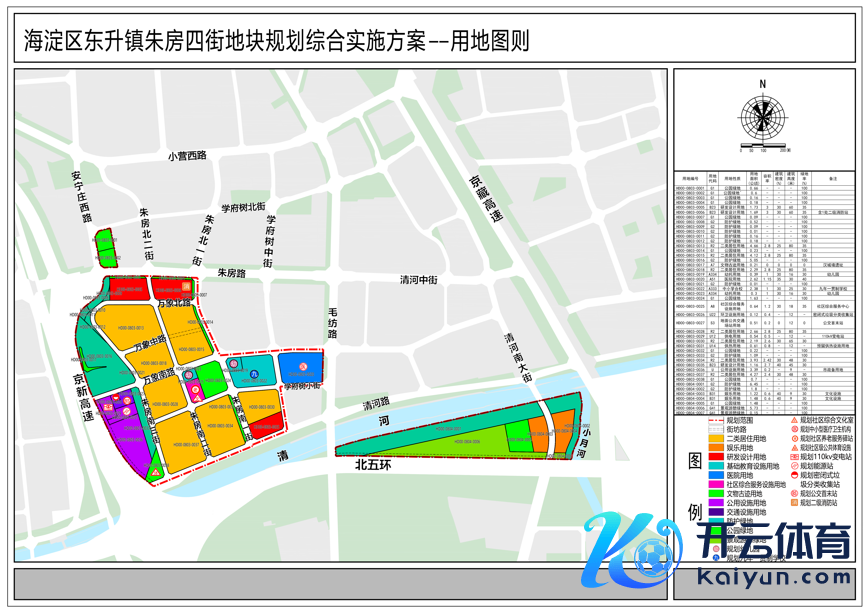866x610 pixels.
Task: Click the 北五环 road label
Action: point(371,466)
